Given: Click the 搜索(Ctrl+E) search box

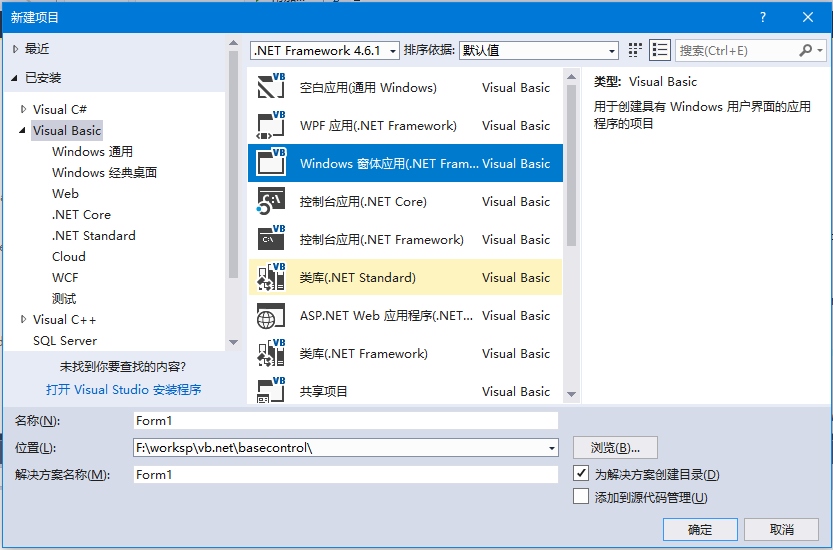Looking at the screenshot, I should pyautogui.click(x=737, y=50).
